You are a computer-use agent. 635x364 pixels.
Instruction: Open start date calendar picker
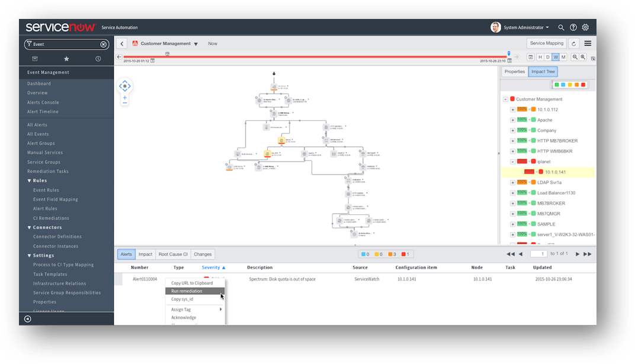coord(153,60)
